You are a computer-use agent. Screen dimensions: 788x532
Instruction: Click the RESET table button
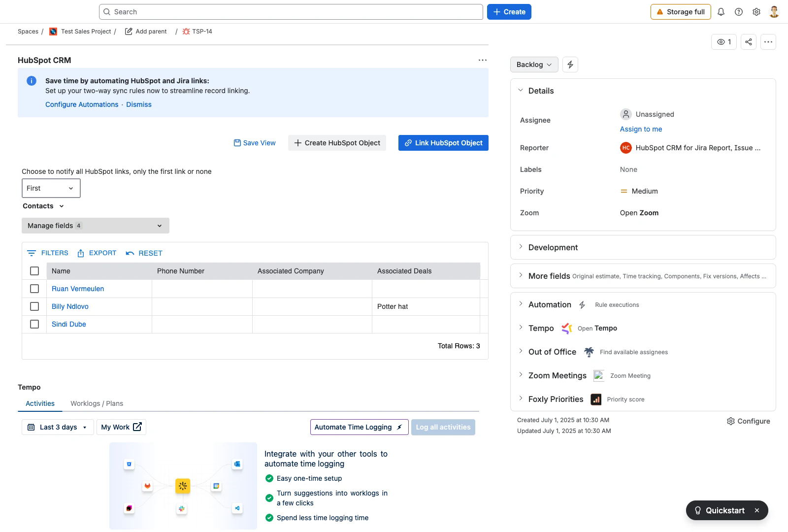[x=144, y=253]
